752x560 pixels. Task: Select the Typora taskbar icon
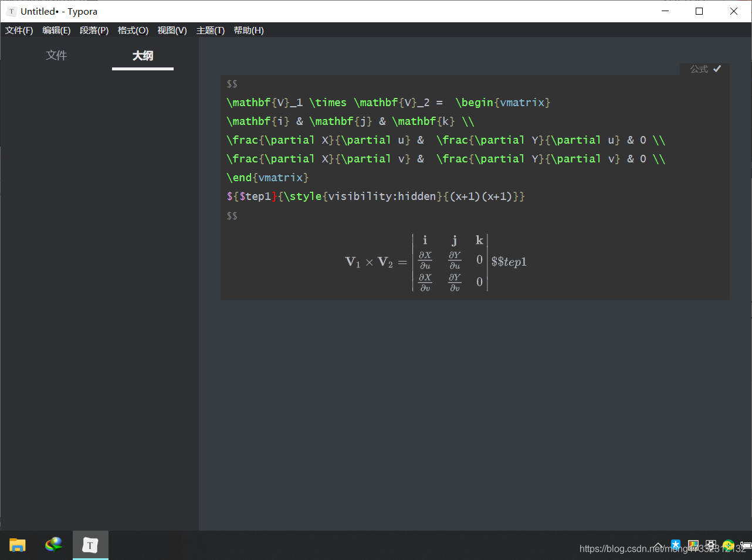click(90, 545)
